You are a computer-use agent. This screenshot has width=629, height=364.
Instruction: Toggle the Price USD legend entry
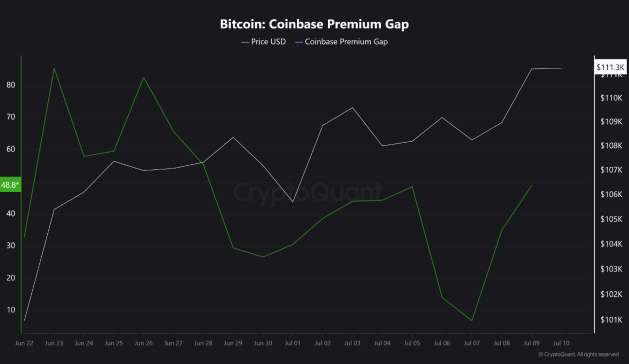tap(263, 42)
